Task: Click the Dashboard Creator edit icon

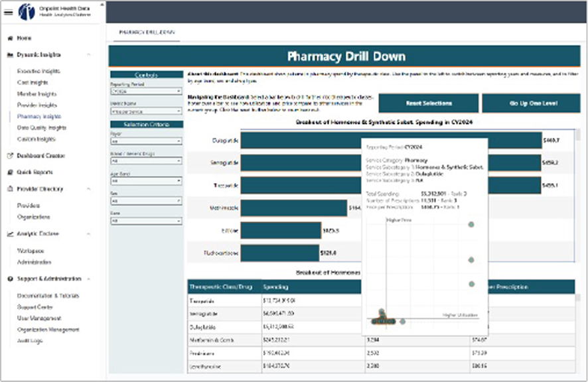Action: 10,156
